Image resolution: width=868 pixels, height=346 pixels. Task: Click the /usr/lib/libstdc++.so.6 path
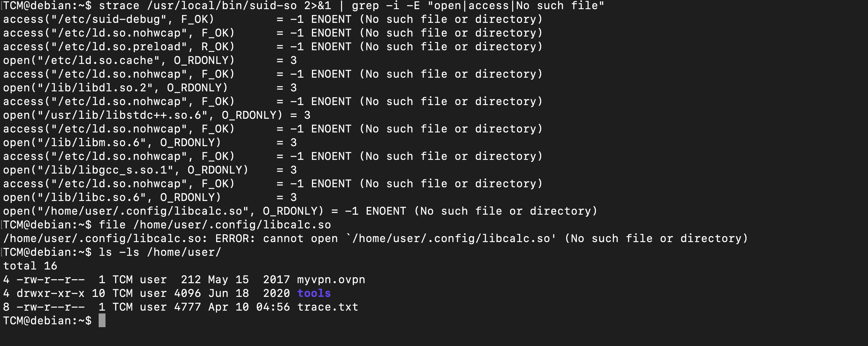click(x=122, y=115)
